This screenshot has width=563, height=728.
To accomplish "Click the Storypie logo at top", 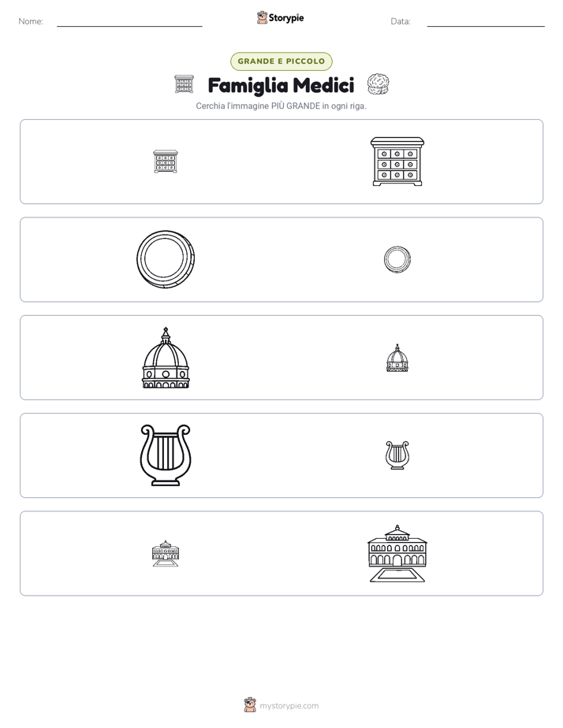I will tap(280, 18).
